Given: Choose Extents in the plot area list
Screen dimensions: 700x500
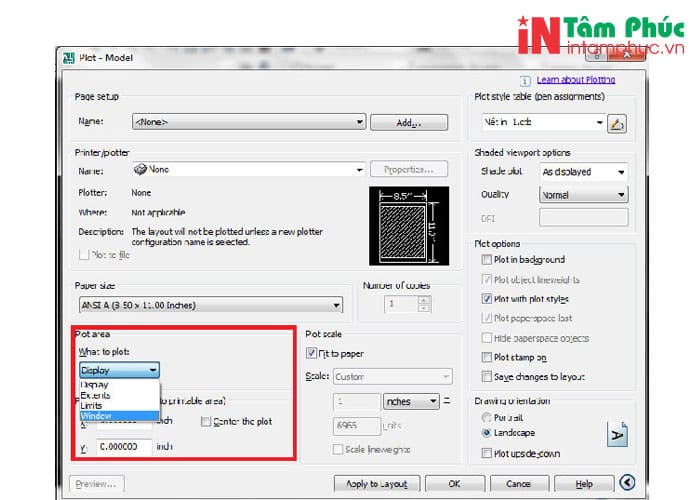Looking at the screenshot, I should 96,395.
